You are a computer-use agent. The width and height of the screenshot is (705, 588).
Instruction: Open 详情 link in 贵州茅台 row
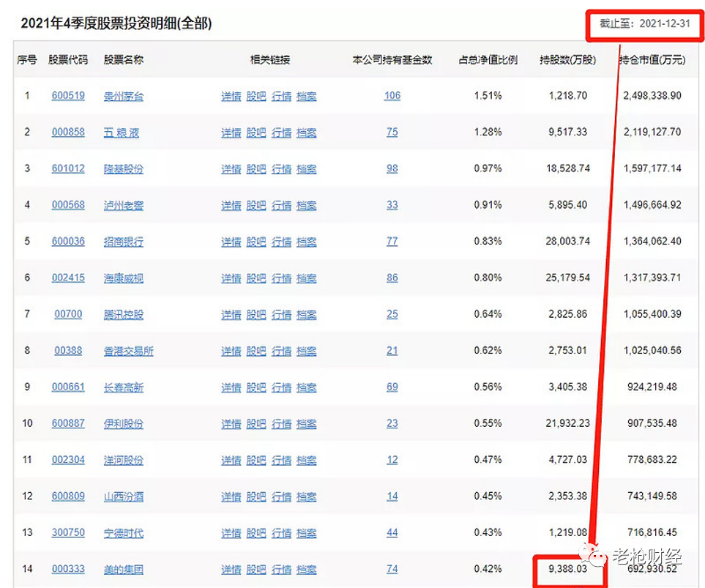231,96
